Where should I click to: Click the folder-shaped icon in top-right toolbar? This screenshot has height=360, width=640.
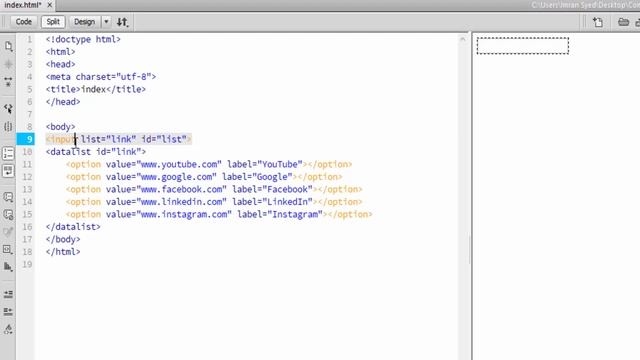coord(623,22)
